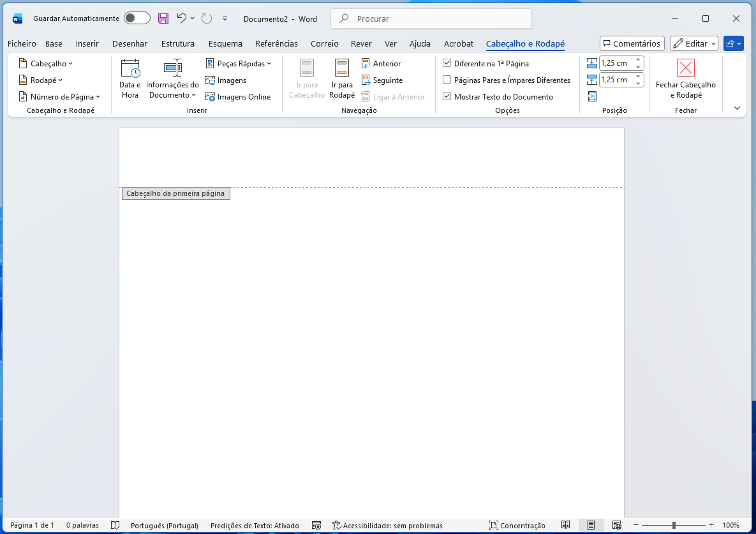The image size is (756, 534).
Task: Click the Procurar search box
Action: [x=431, y=19]
